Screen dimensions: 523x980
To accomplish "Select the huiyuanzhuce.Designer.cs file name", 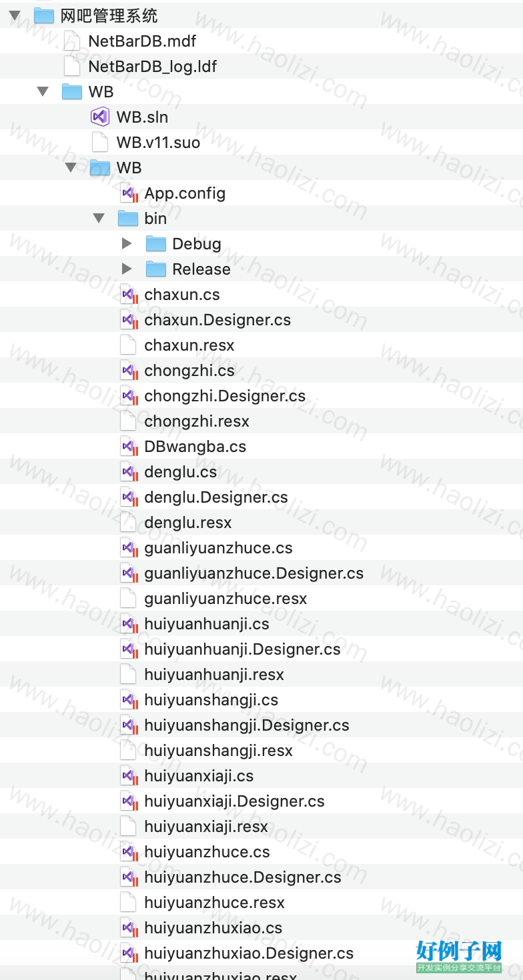I will pos(243,877).
